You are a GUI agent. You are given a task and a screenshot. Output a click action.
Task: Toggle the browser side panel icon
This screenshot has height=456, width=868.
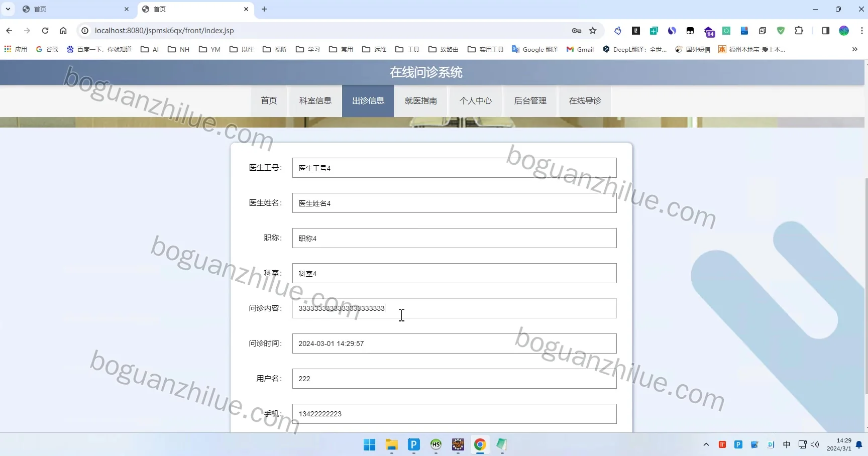(825, 31)
